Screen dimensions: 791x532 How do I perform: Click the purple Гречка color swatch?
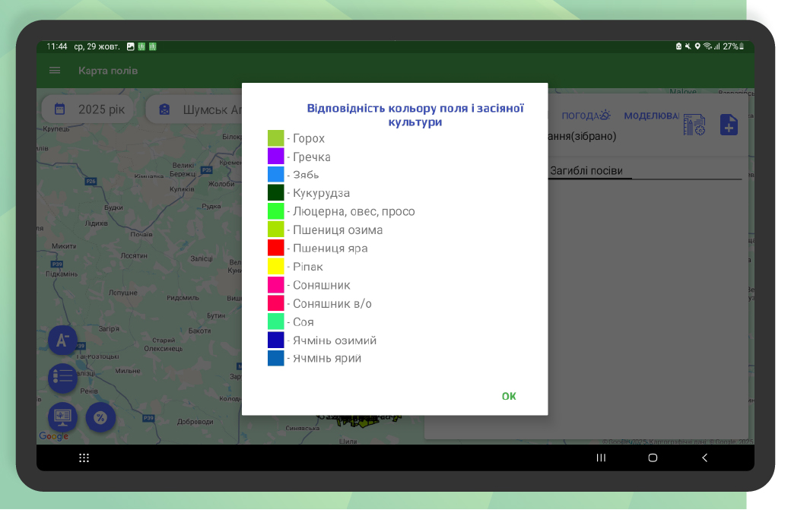pyautogui.click(x=275, y=157)
